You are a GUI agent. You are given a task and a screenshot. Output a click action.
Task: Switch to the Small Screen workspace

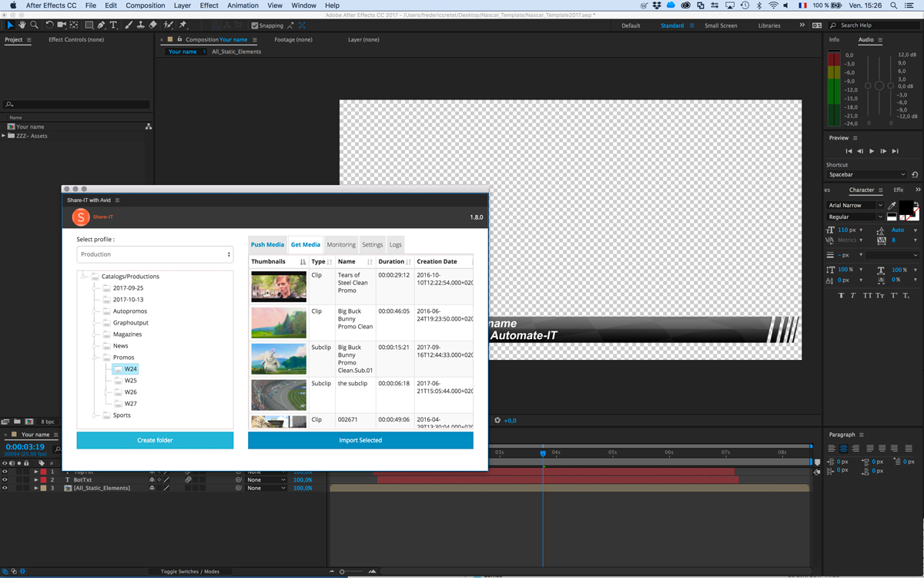coord(721,25)
